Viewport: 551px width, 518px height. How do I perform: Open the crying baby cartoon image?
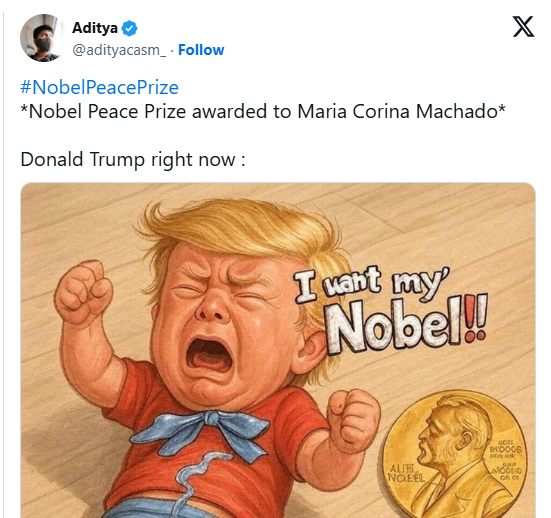(278, 350)
